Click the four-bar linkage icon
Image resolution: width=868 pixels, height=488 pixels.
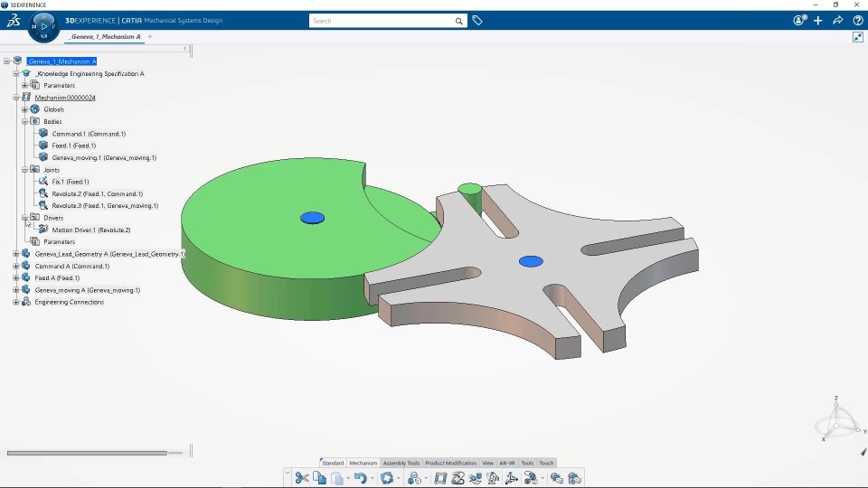pyautogui.click(x=440, y=477)
